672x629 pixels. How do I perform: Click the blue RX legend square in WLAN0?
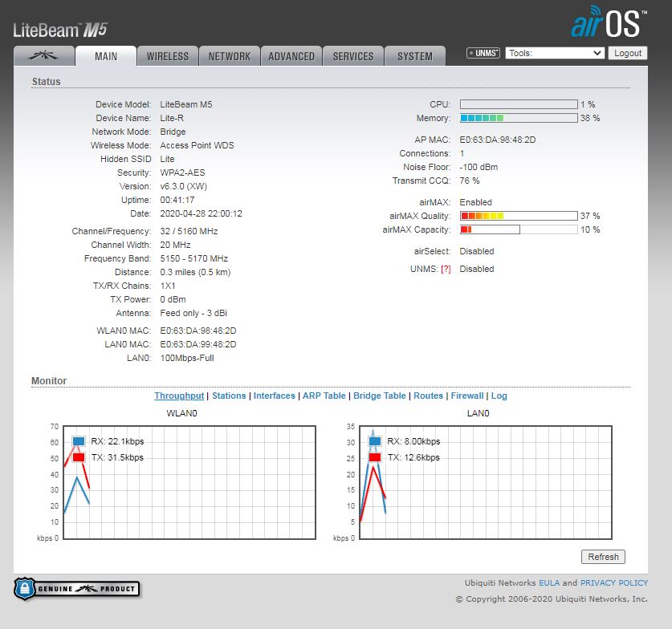(x=78, y=441)
